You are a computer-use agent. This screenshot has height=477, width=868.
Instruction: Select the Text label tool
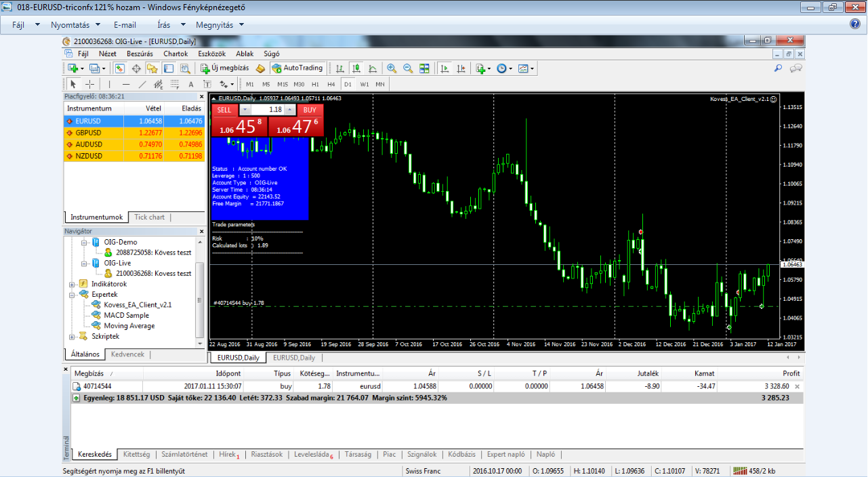tap(191, 85)
